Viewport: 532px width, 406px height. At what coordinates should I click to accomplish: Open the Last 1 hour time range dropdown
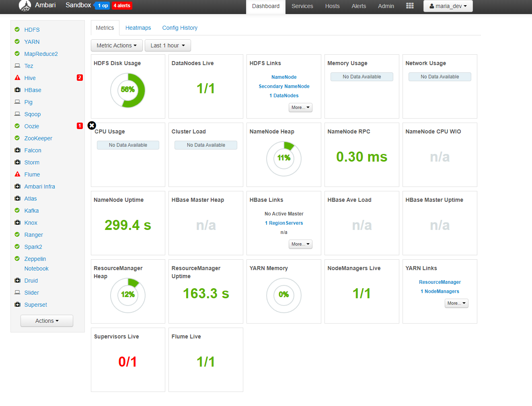tap(168, 45)
